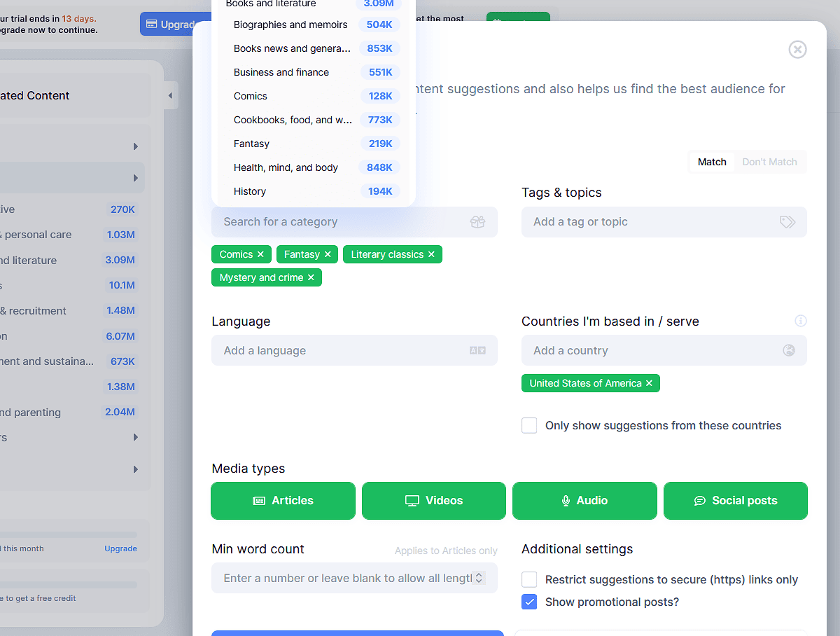The width and height of the screenshot is (840, 636).
Task: Toggle the Videos media type button
Action: (433, 500)
